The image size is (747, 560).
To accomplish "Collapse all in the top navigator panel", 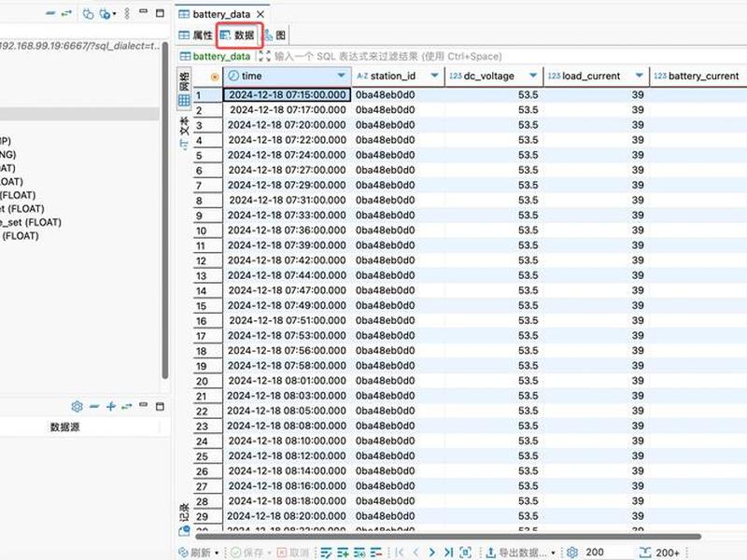I will [50, 13].
